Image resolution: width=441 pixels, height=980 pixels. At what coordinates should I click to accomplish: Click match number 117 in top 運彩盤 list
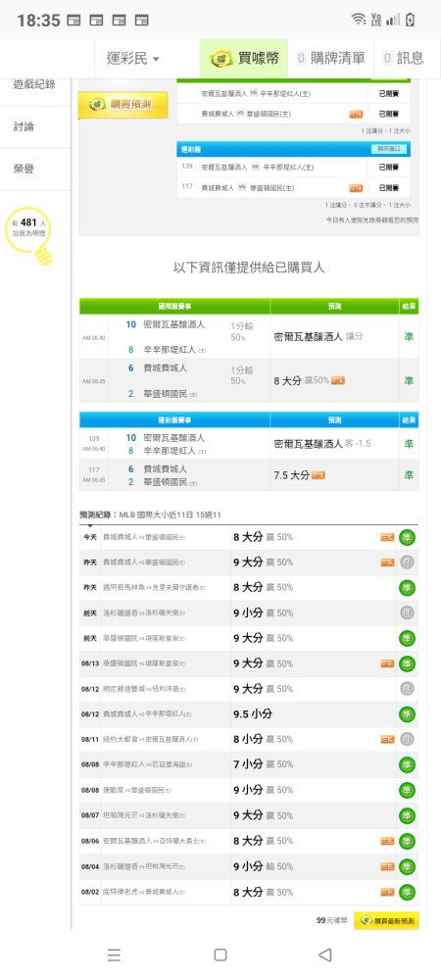[187, 187]
